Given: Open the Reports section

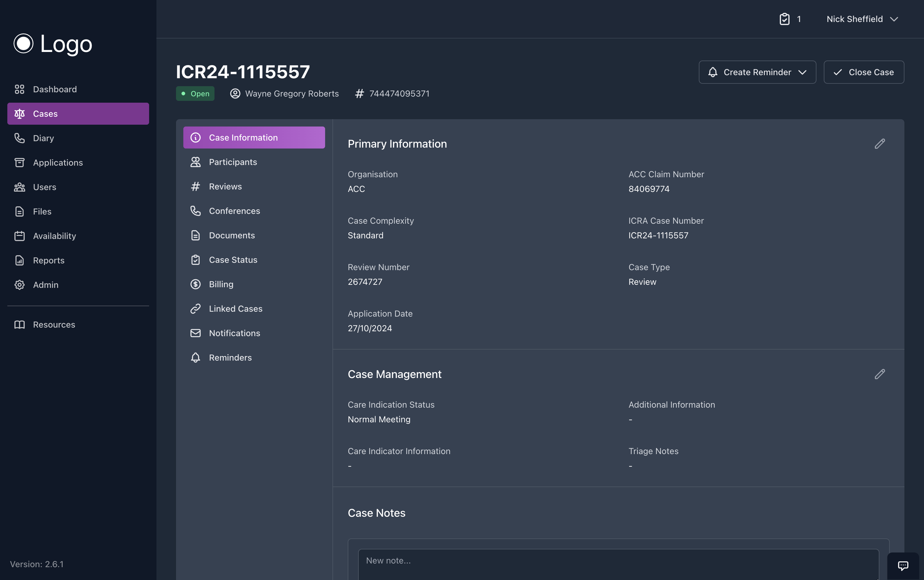Looking at the screenshot, I should point(48,260).
